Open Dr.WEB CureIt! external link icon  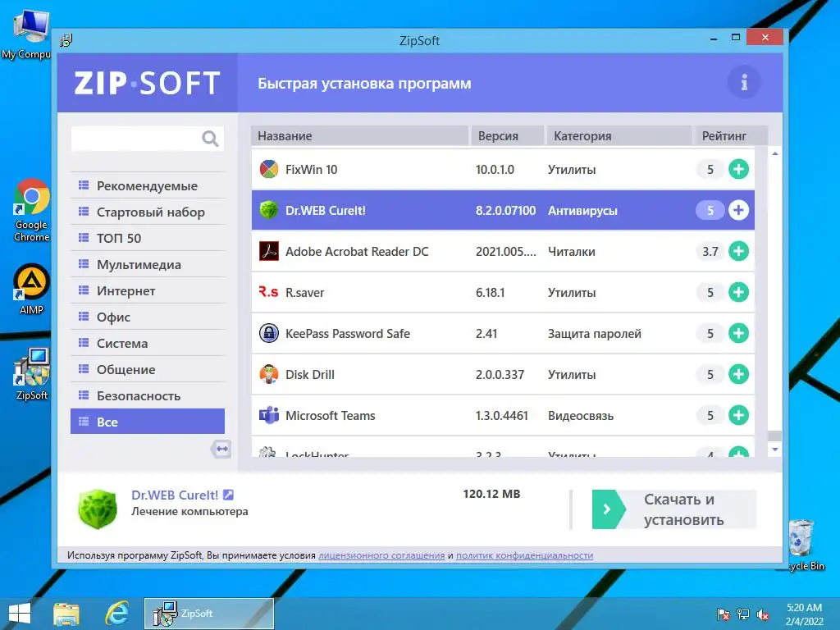click(228, 495)
